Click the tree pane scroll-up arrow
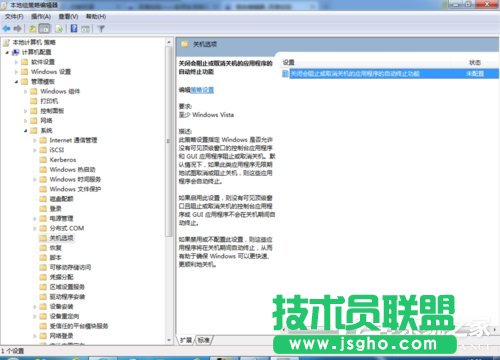 coord(168,42)
